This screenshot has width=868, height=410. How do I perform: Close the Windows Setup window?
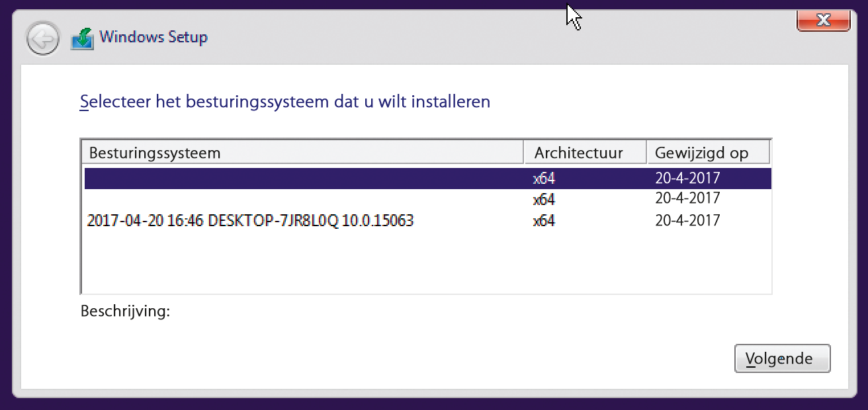pos(823,20)
